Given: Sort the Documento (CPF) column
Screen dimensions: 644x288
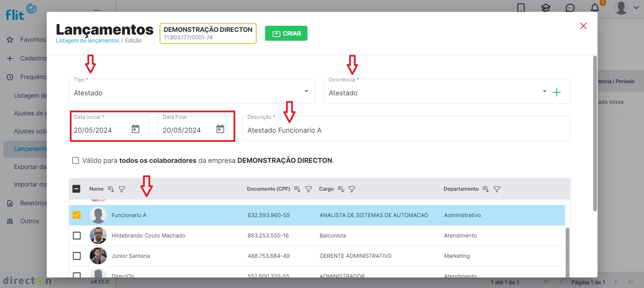Looking at the screenshot, I should (297, 189).
